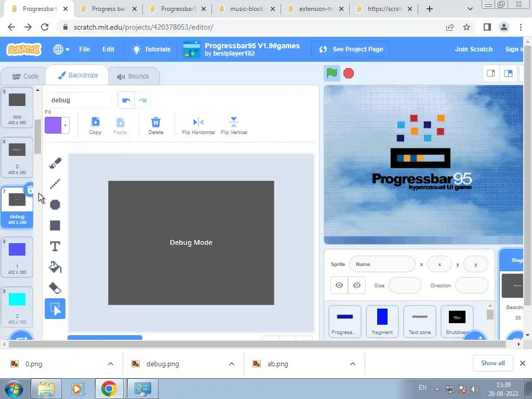Select the Shutdown sprite
Screen dimensions: 532x399
(x=457, y=321)
